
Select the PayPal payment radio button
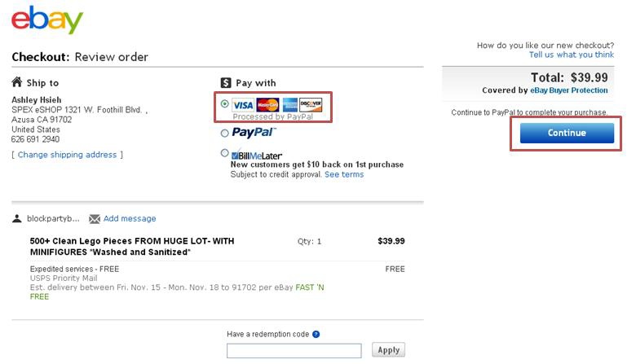point(225,133)
